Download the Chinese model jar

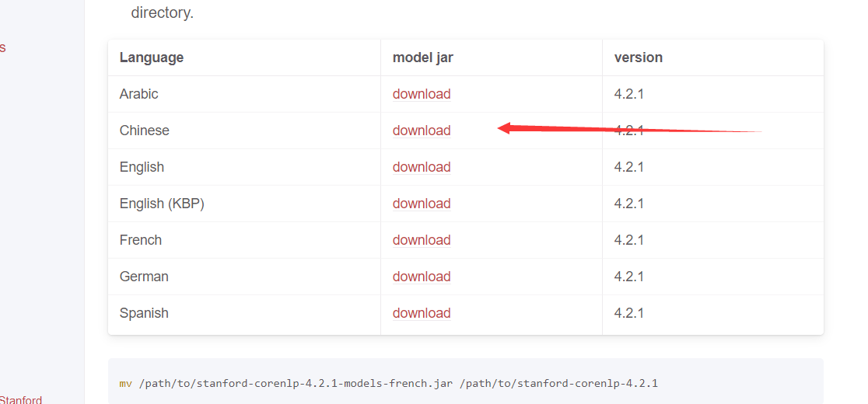421,131
